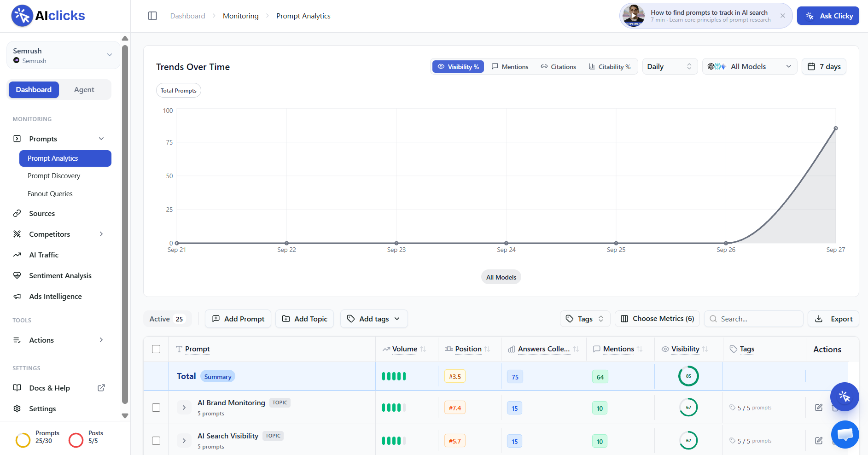Open the chat support bubble
Image resolution: width=868 pixels, height=455 pixels.
(x=845, y=434)
